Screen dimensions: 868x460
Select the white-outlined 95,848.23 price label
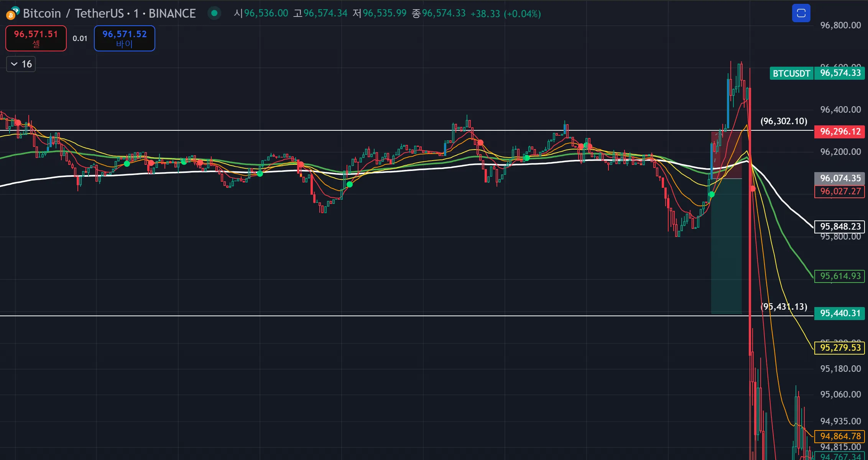840,227
